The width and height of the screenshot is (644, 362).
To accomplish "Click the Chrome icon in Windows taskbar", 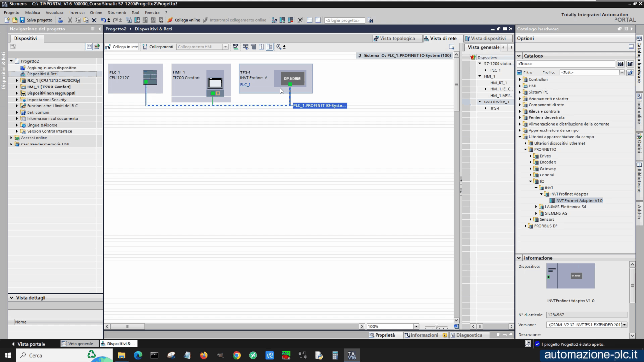I will (236, 355).
